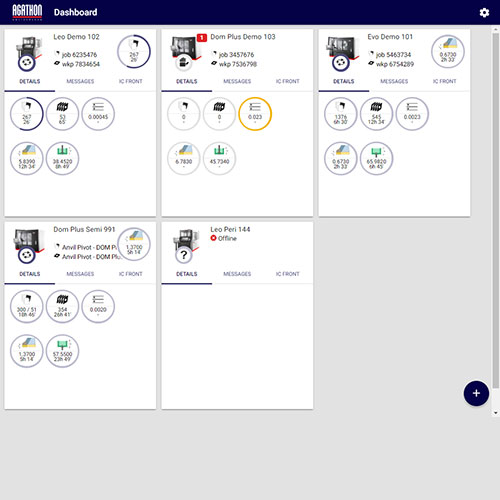Click the red Offline status icon
This screenshot has width=500, height=500.
pyautogui.click(x=213, y=238)
